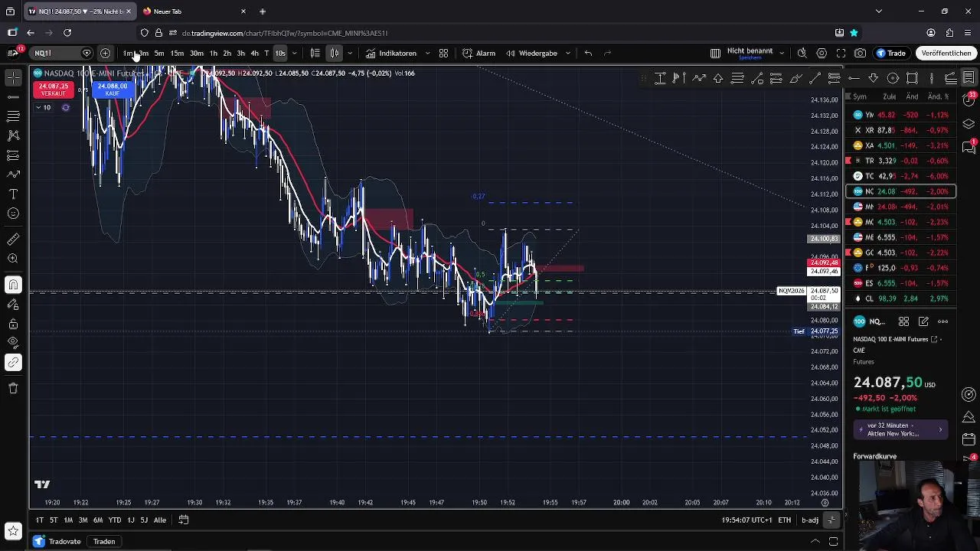Sort watchlist by Sym column header

click(x=859, y=96)
